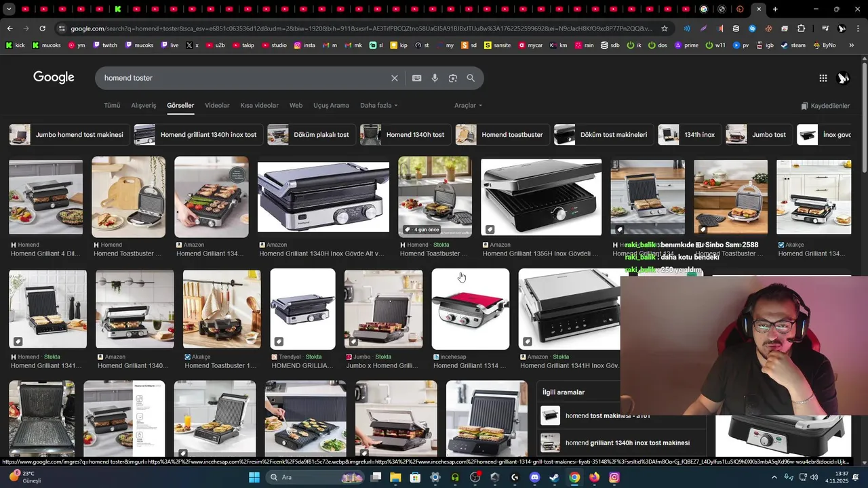Open the weather widget 23°C Güneşli

tap(26, 477)
